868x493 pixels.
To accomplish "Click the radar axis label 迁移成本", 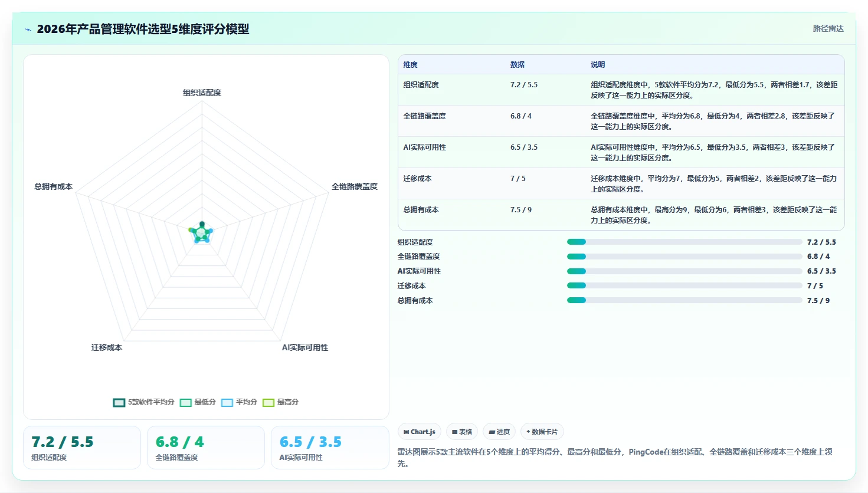I will pos(107,347).
